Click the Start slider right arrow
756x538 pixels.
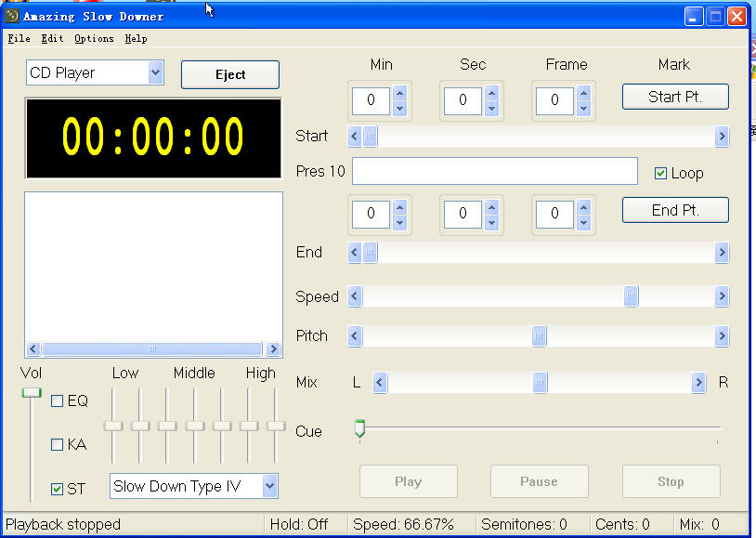point(722,137)
